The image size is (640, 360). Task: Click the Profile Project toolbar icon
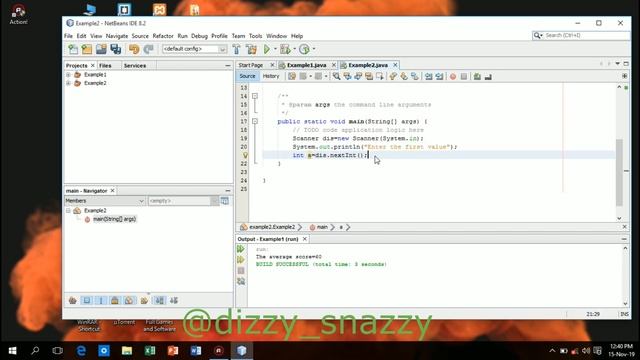point(304,49)
